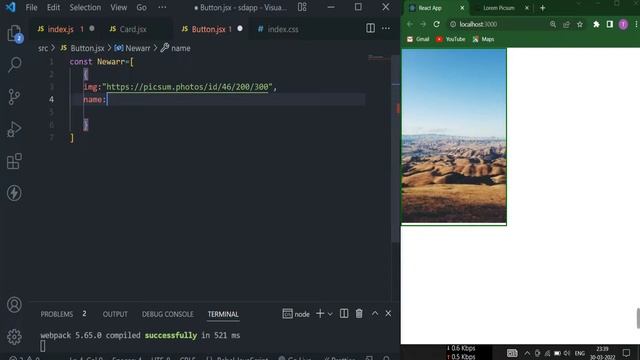Bookmark this page with star icon
Screen dimensions: 640x360
580,24
